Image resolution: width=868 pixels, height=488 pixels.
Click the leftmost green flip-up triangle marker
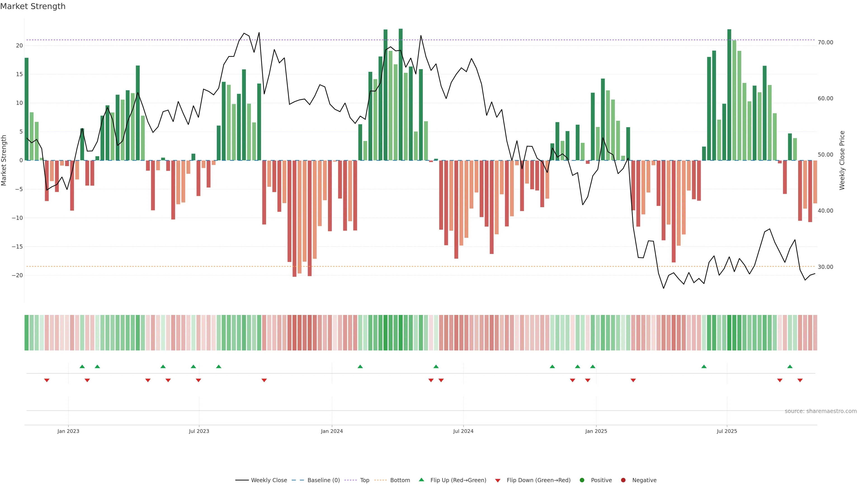(82, 366)
